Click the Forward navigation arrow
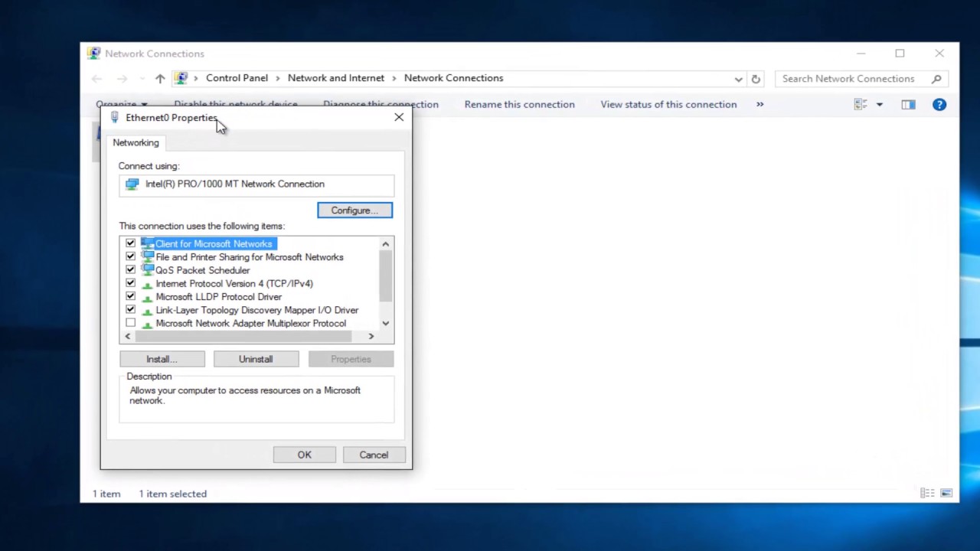Screen dimensions: 980x551 pos(122,78)
